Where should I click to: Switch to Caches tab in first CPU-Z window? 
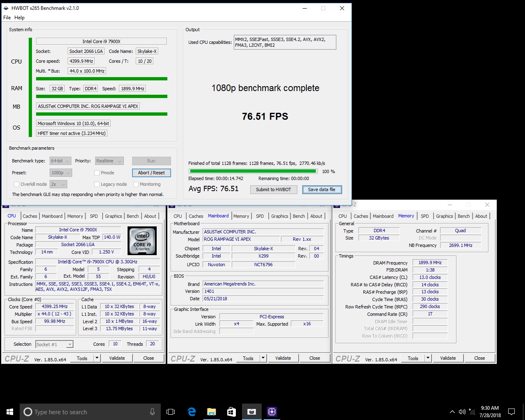pyautogui.click(x=30, y=216)
